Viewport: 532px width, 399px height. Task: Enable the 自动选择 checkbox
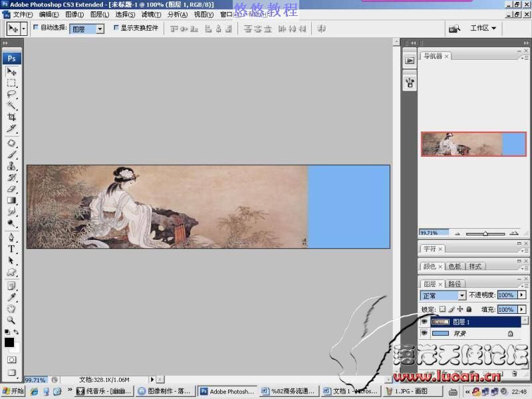pos(36,27)
